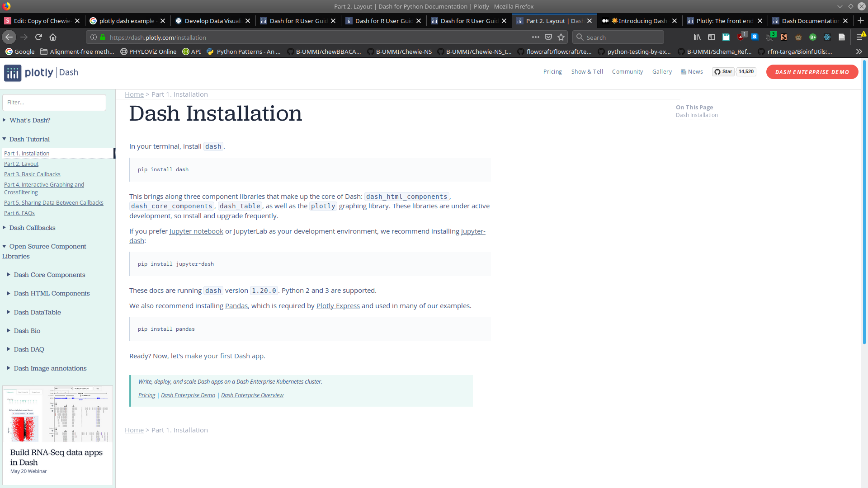Open the uBlock Origin extension icon
The width and height of the screenshot is (868, 488).
click(x=741, y=37)
